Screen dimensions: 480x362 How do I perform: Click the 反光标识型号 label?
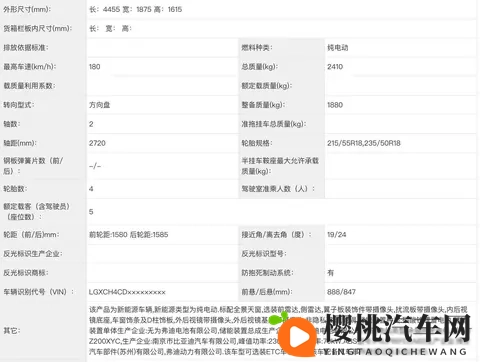(264, 254)
